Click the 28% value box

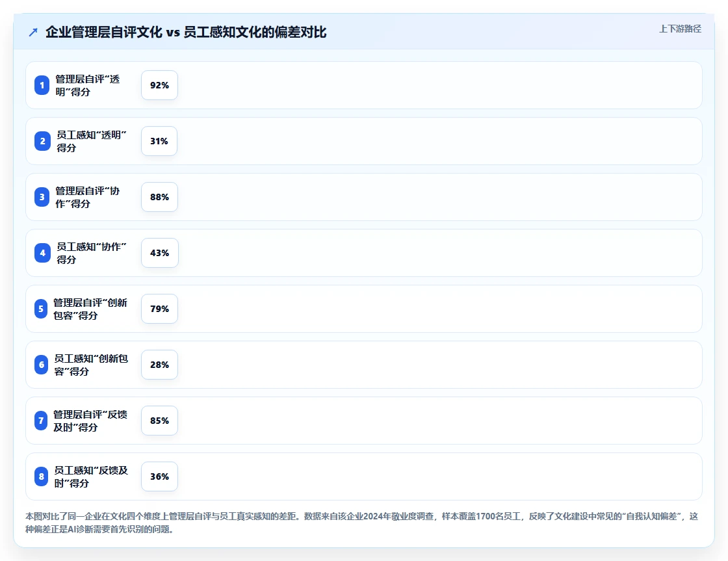coord(159,365)
